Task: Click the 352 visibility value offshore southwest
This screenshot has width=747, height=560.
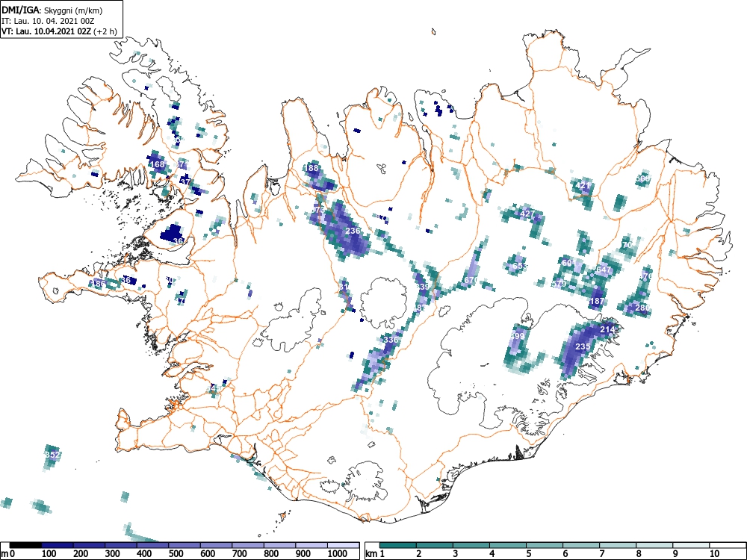Action: tap(52, 454)
